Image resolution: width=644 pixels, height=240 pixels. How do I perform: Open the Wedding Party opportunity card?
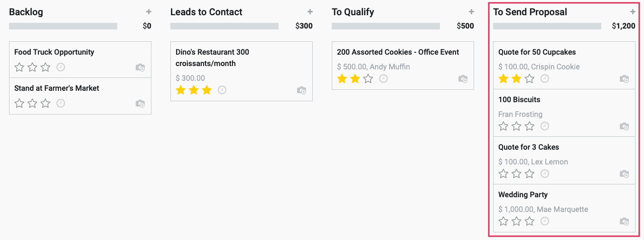click(564, 208)
